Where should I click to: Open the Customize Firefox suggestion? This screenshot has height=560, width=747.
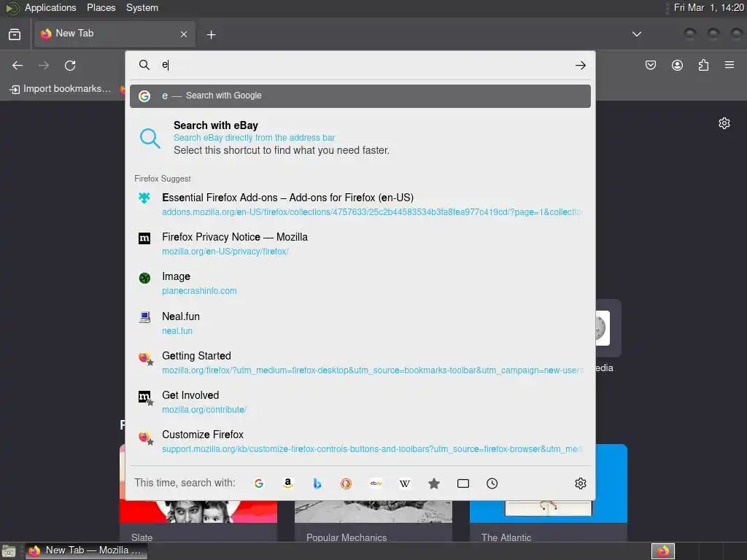point(360,441)
